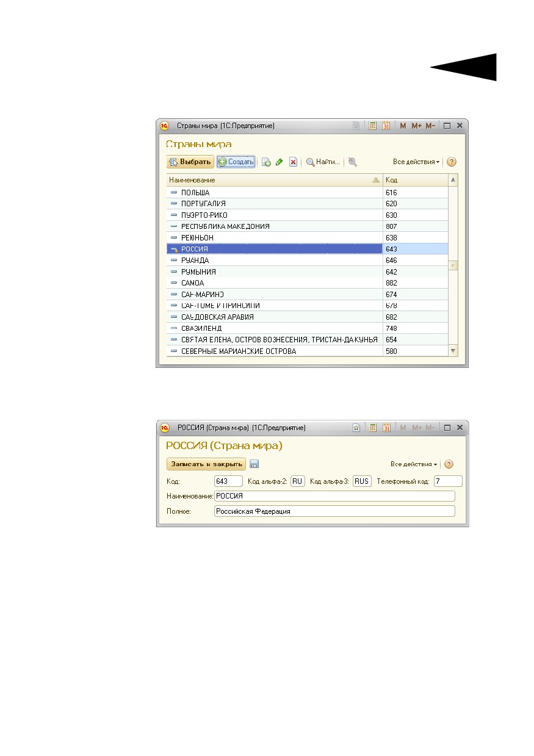This screenshot has height=756, width=534.
Task: Click the Создать button
Action: [236, 162]
